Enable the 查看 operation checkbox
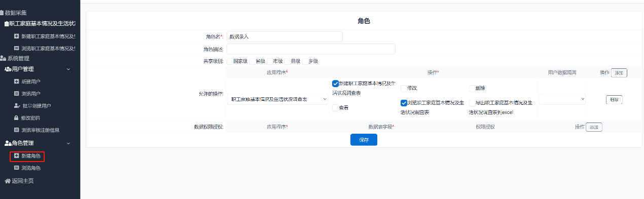644x199 pixels. click(335, 108)
